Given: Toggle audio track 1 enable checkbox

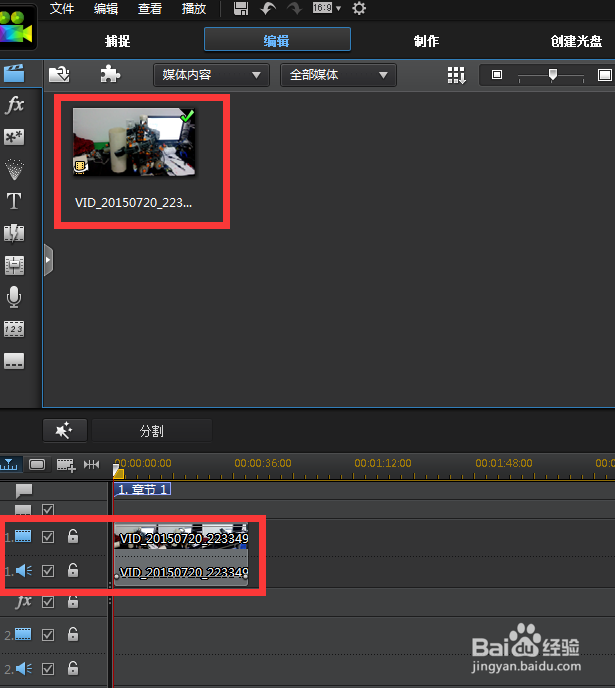Looking at the screenshot, I should coord(48,571).
